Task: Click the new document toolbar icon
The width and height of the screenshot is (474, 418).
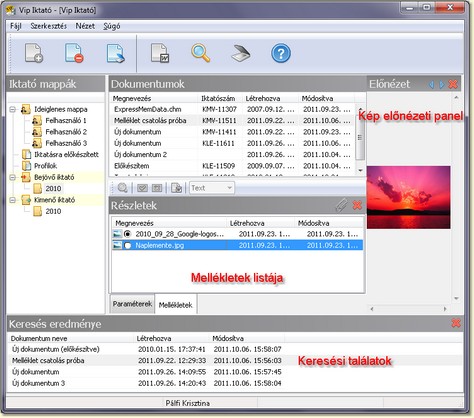Action: [x=34, y=53]
